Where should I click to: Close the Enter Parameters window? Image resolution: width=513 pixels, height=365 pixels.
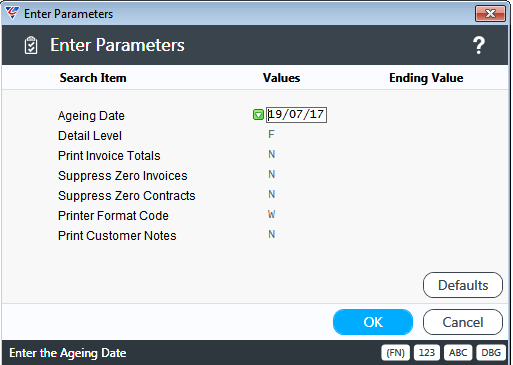(x=490, y=14)
